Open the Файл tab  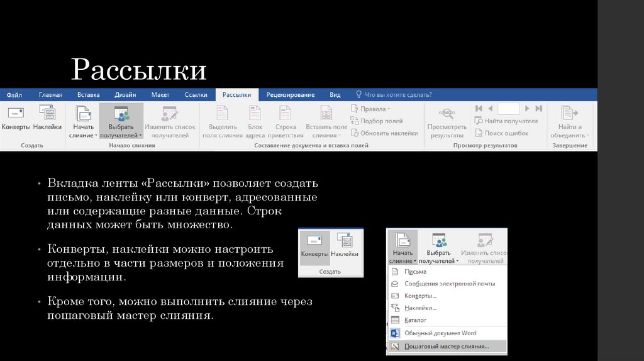pos(14,95)
